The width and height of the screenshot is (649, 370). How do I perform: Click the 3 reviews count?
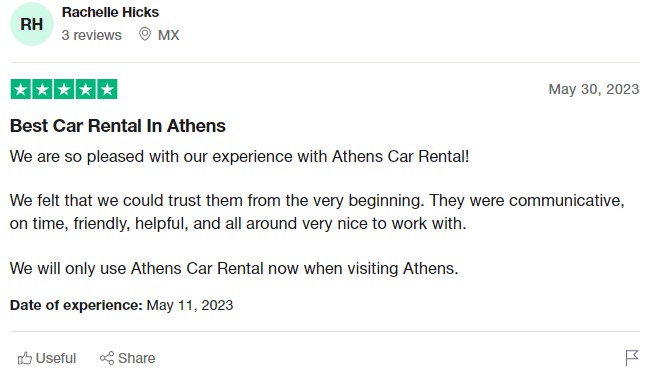point(91,35)
